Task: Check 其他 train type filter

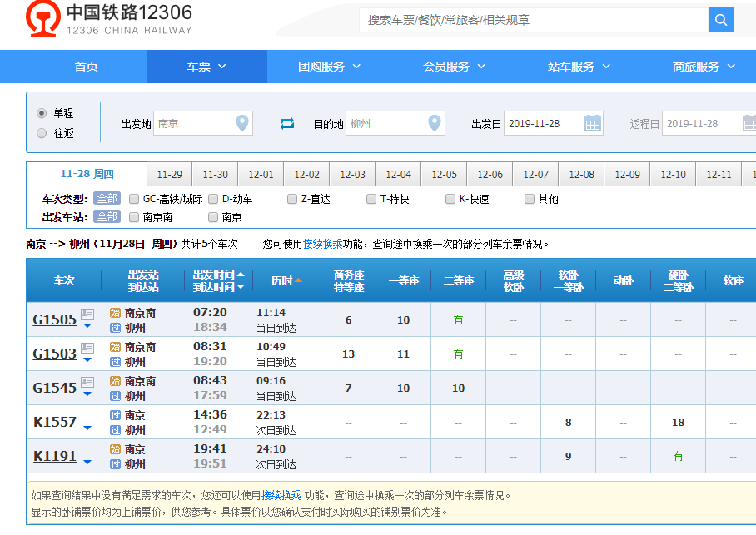Action: tap(530, 199)
